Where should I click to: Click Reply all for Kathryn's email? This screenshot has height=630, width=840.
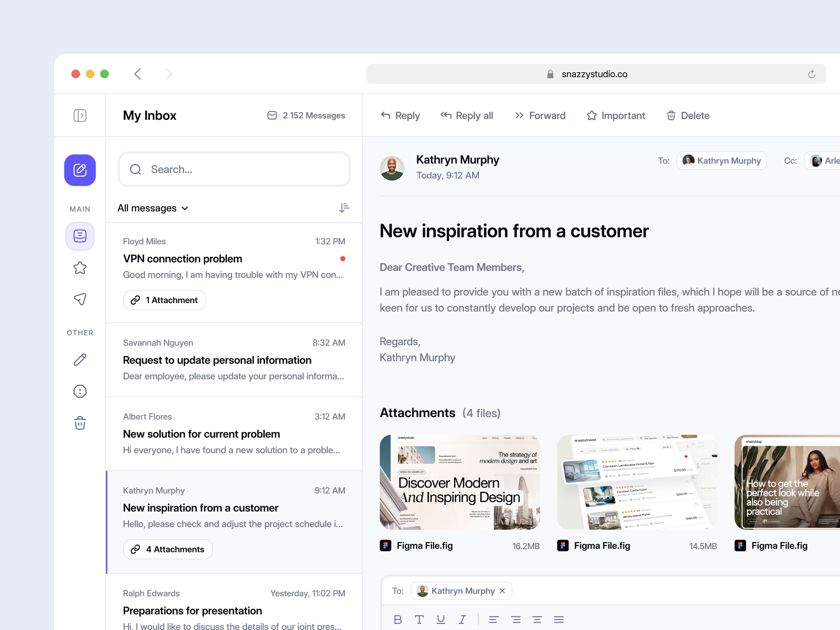click(467, 115)
